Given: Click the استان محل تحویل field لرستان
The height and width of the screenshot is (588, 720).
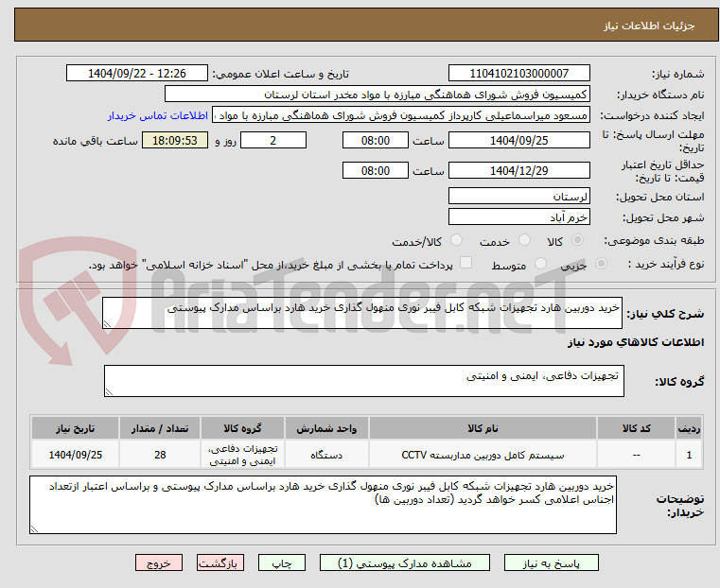Looking at the screenshot, I should [518, 197].
